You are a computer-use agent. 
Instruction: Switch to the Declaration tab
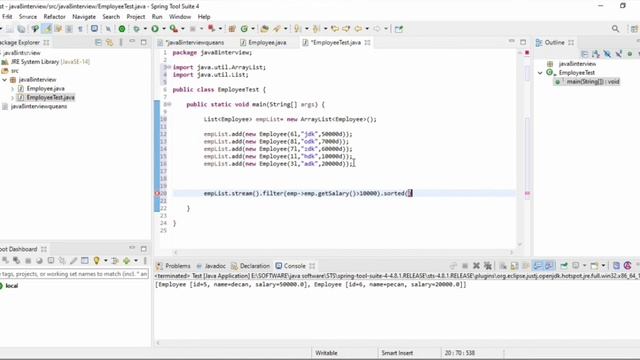[x=250, y=266]
